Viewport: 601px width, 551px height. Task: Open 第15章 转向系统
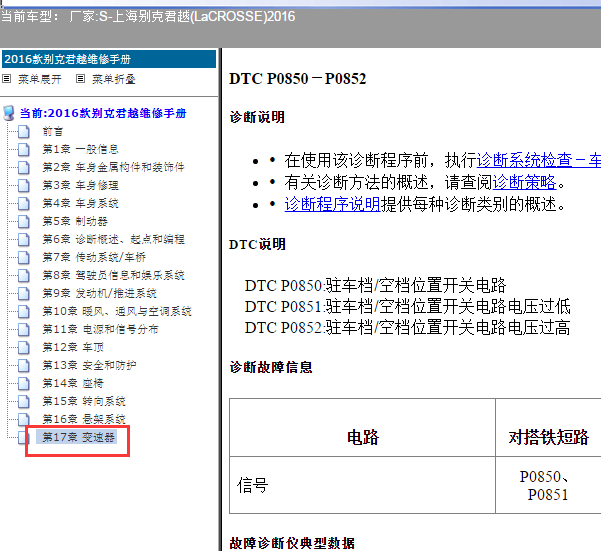point(84,402)
